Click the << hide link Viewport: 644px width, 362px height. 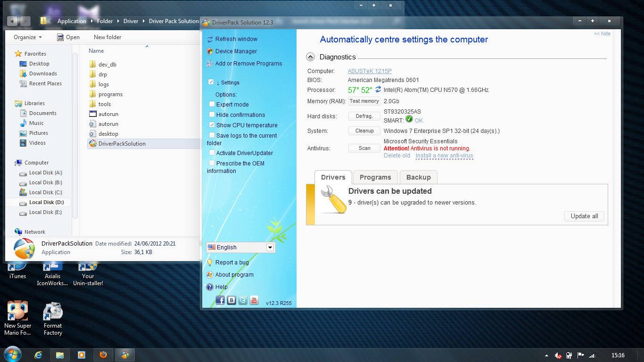click(x=602, y=33)
